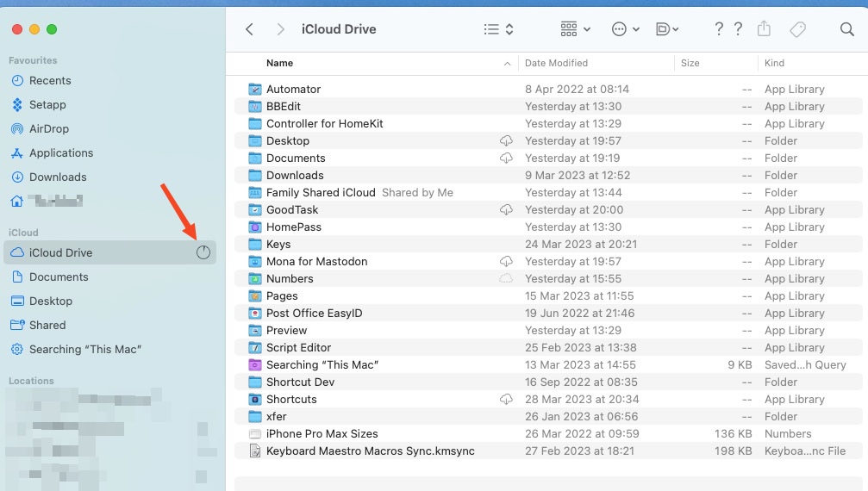Download Desktop folder via cloud icon

click(x=506, y=141)
